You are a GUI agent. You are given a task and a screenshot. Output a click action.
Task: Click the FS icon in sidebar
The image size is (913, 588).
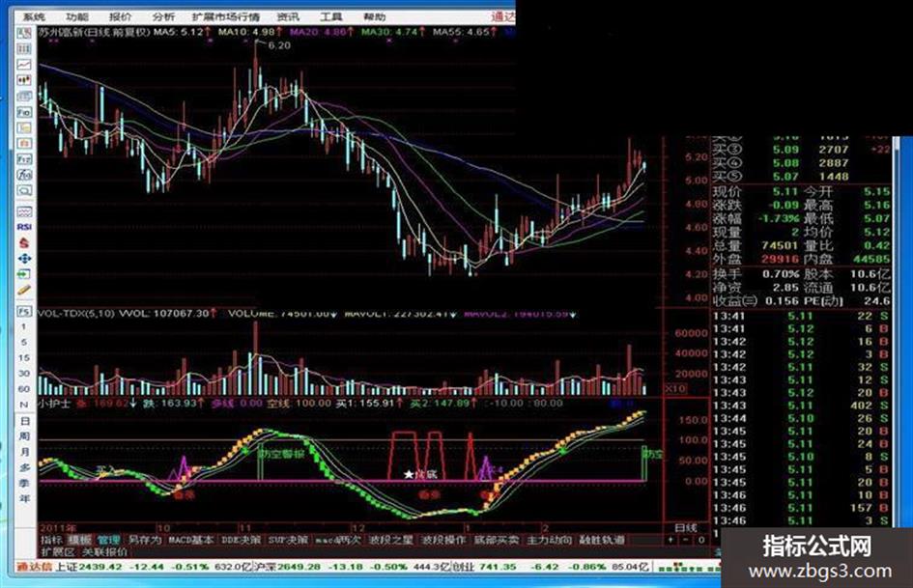pos(24,312)
